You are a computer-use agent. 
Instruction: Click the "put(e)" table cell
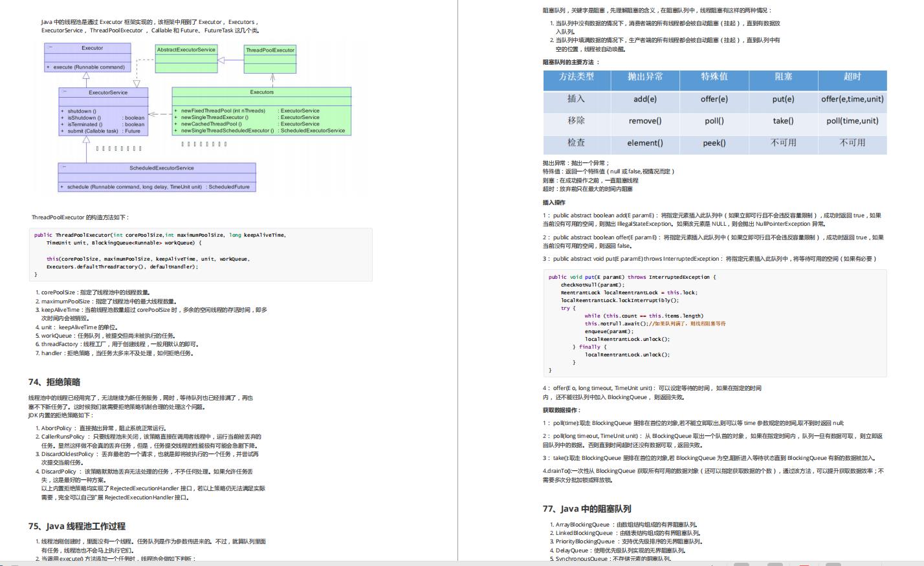pos(783,99)
